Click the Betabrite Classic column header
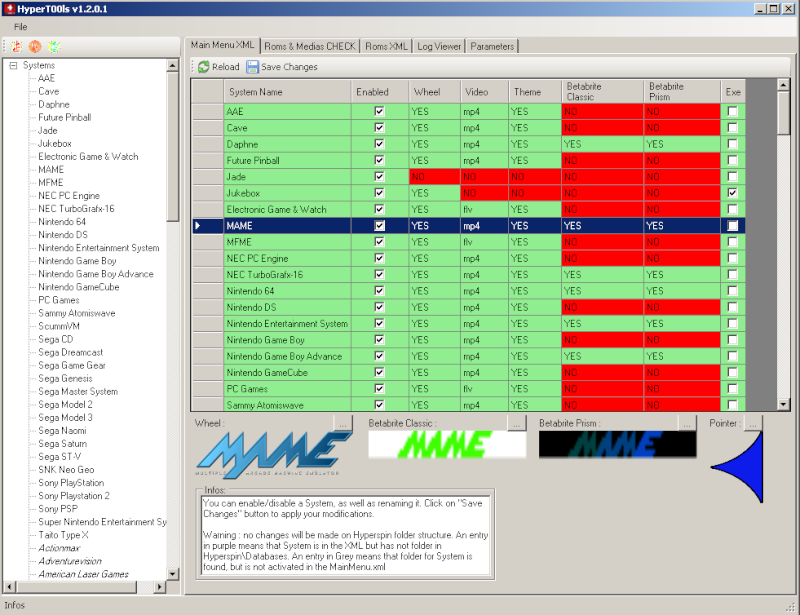The image size is (800, 615). coord(602,92)
